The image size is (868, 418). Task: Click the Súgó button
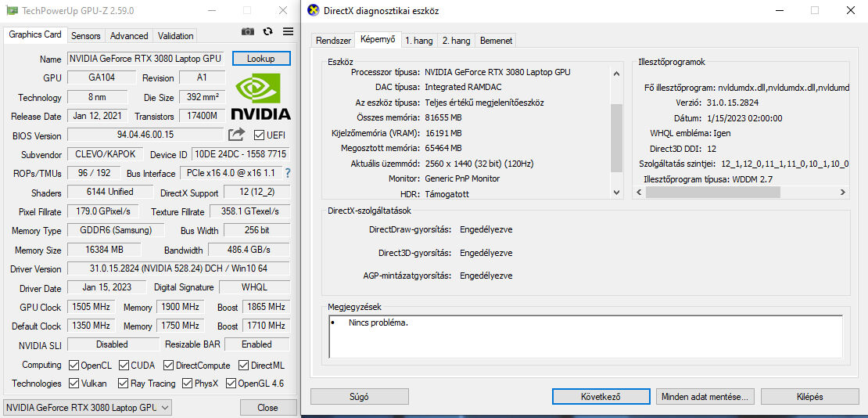(359, 396)
